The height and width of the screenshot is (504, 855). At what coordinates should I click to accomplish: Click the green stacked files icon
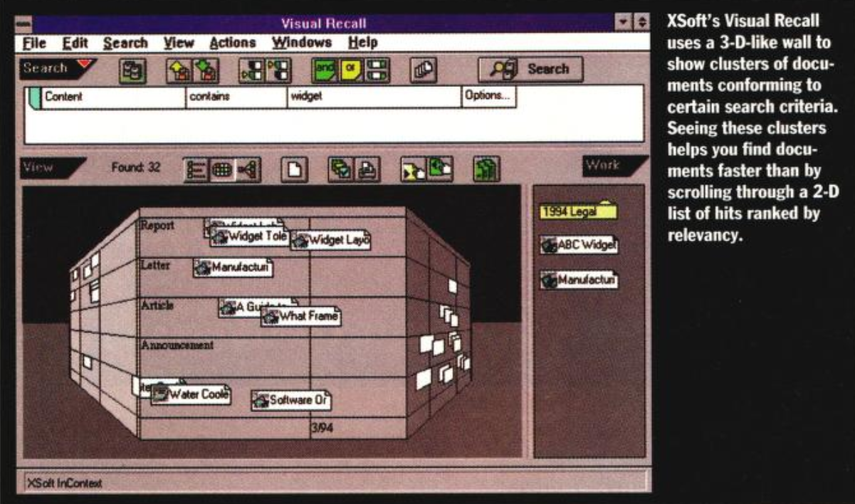[x=486, y=169]
